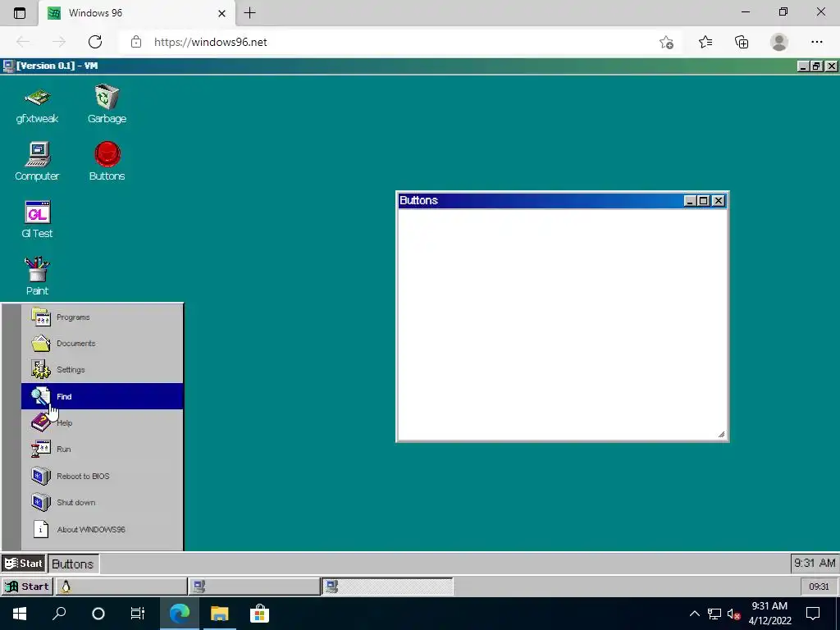Select the red Buttons desktop icon
The image size is (840, 630).
pyautogui.click(x=107, y=162)
